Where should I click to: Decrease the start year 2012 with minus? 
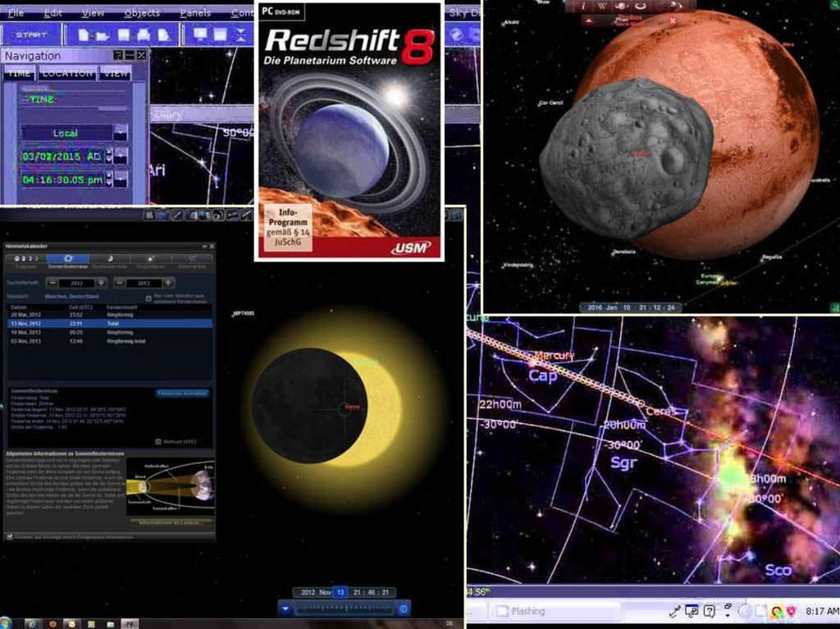[x=52, y=282]
